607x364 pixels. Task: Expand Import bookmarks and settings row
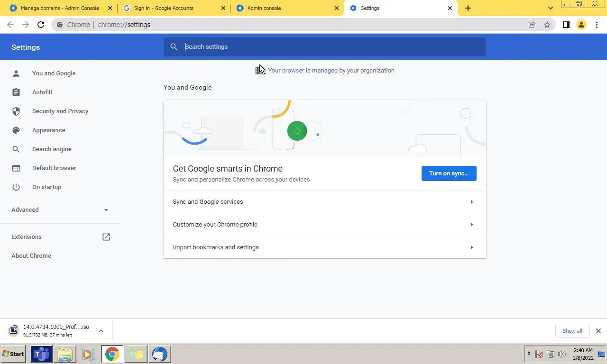[x=325, y=247]
